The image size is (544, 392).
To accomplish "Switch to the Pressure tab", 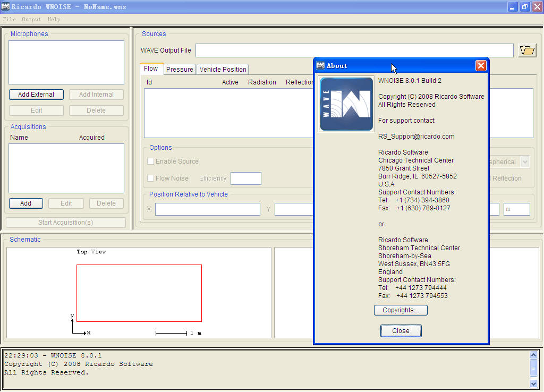I will point(180,70).
